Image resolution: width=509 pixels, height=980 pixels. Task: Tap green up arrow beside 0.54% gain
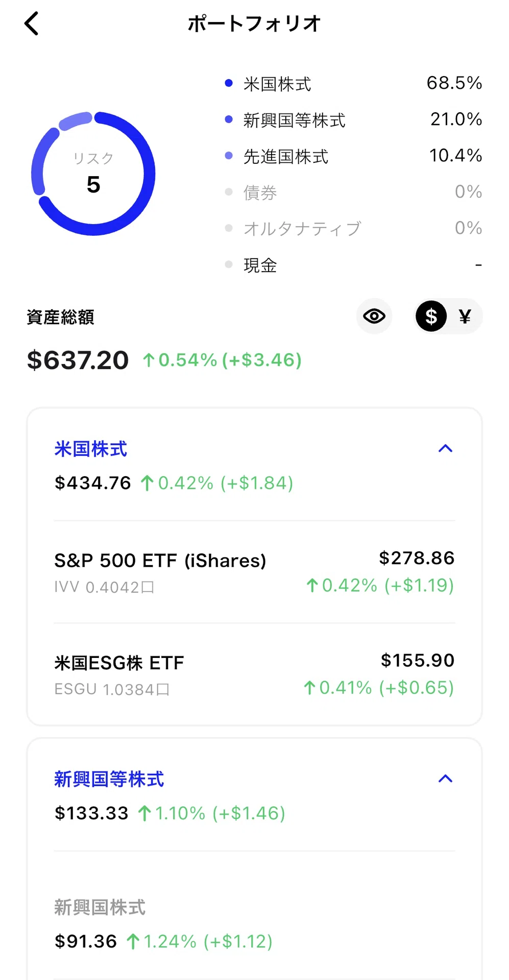click(x=149, y=360)
